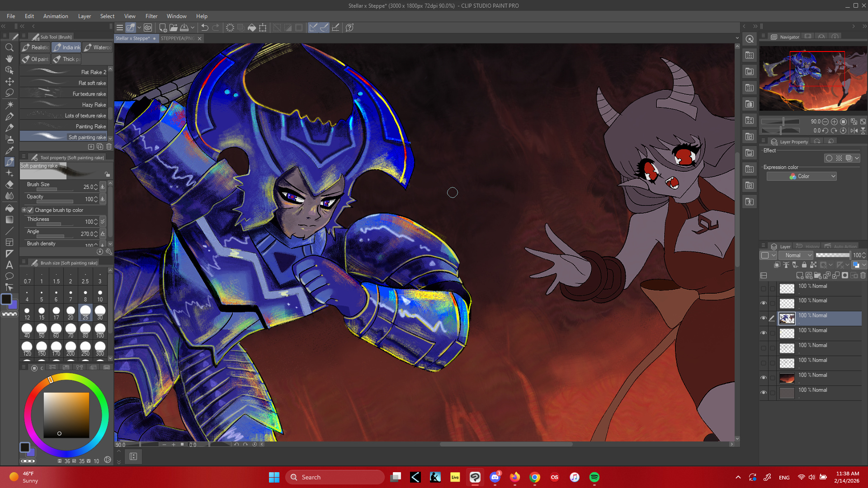
Task: Select the Oil paint brush group
Action: [x=35, y=59]
